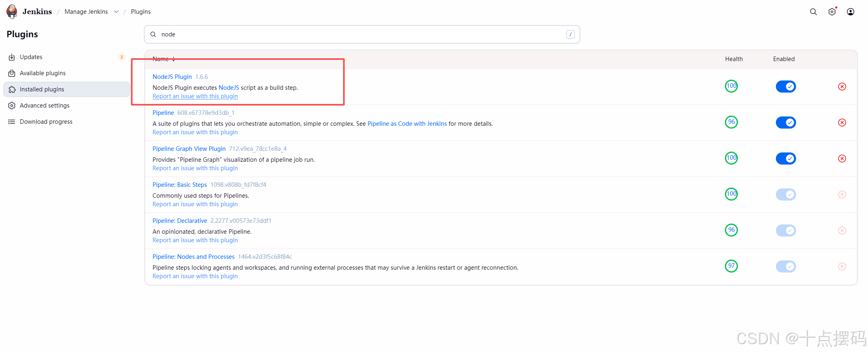Click the Installed plugins puzzle icon
Image resolution: width=868 pixels, height=353 pixels.
[12, 89]
